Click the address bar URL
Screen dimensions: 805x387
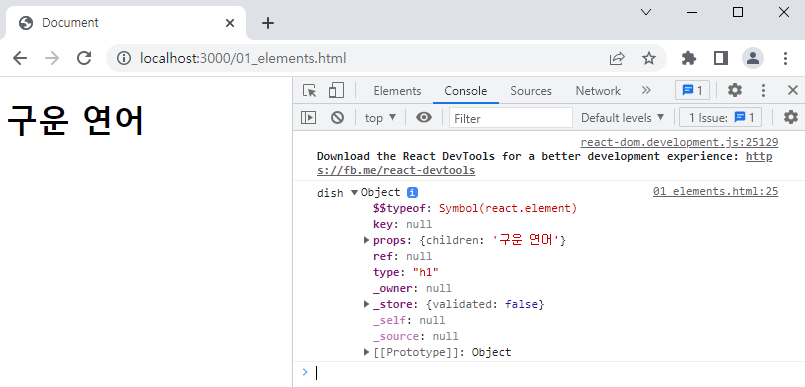pyautogui.click(x=243, y=59)
